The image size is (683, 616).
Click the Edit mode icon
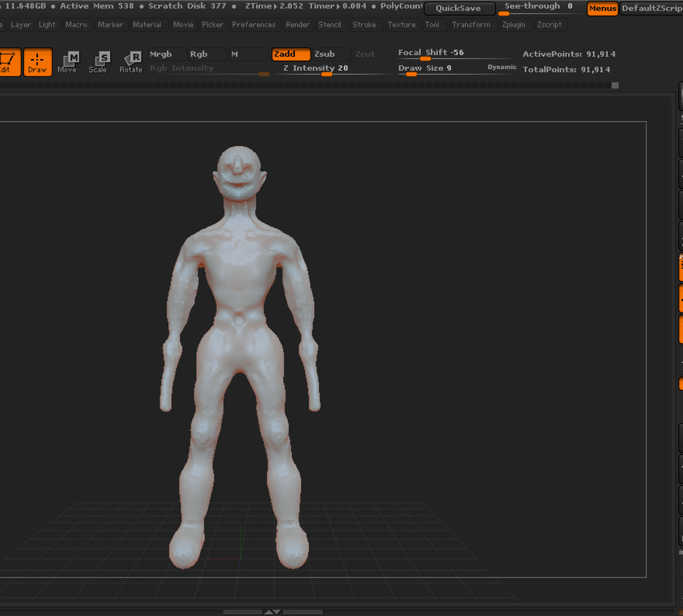9,62
